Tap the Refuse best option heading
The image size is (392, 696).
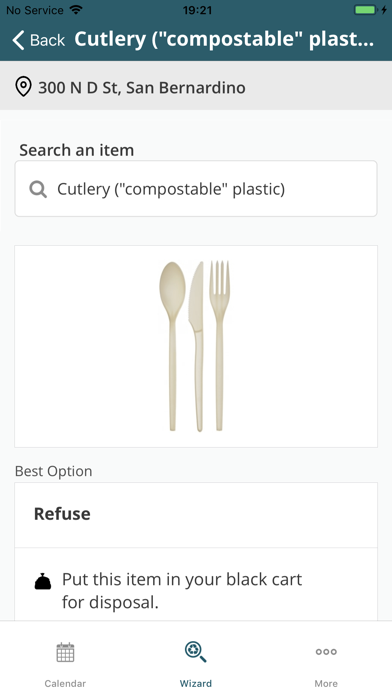[x=62, y=514]
